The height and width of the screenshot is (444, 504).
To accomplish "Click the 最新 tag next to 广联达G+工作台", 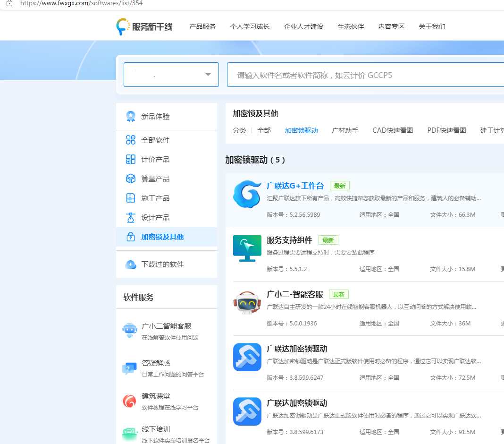I will [x=339, y=186].
